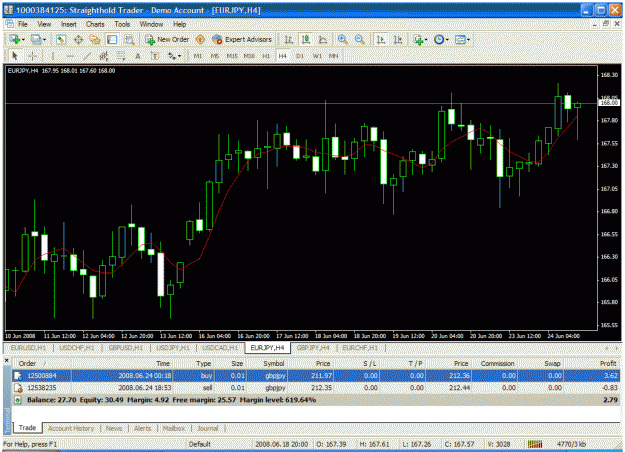625x452 pixels.
Task: Switch timeframe to M5
Action: [x=215, y=56]
